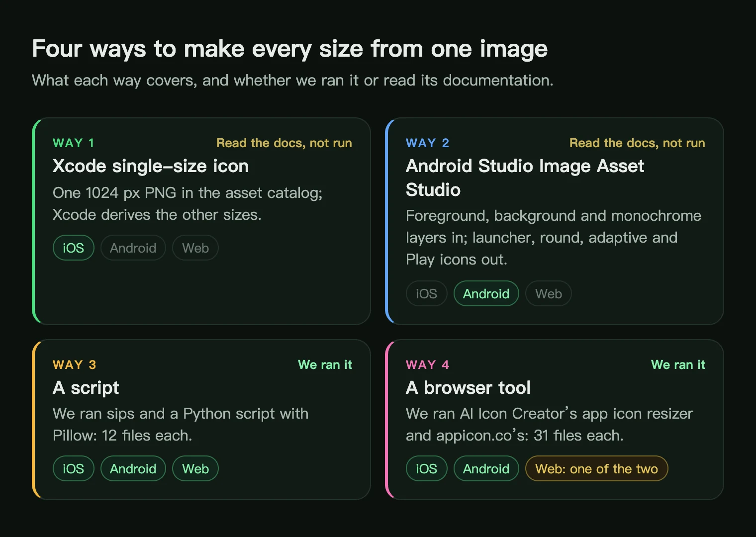Click the 'Web: one of the two' tag
756x537 pixels.
point(596,468)
